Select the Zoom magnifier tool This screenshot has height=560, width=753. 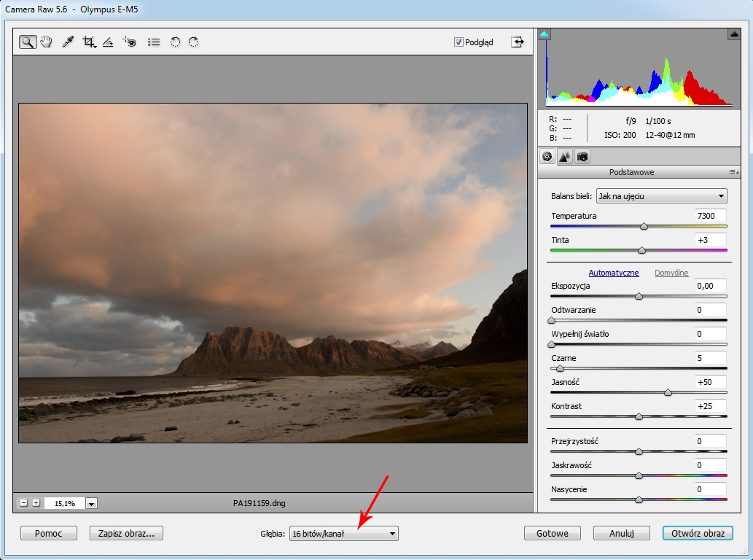28,42
